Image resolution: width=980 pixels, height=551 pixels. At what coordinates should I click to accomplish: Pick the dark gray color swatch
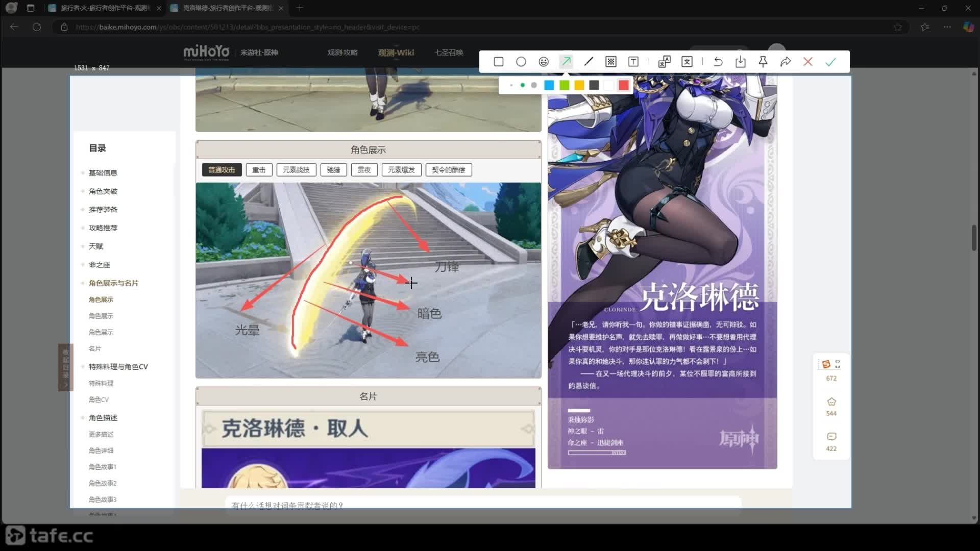(594, 85)
